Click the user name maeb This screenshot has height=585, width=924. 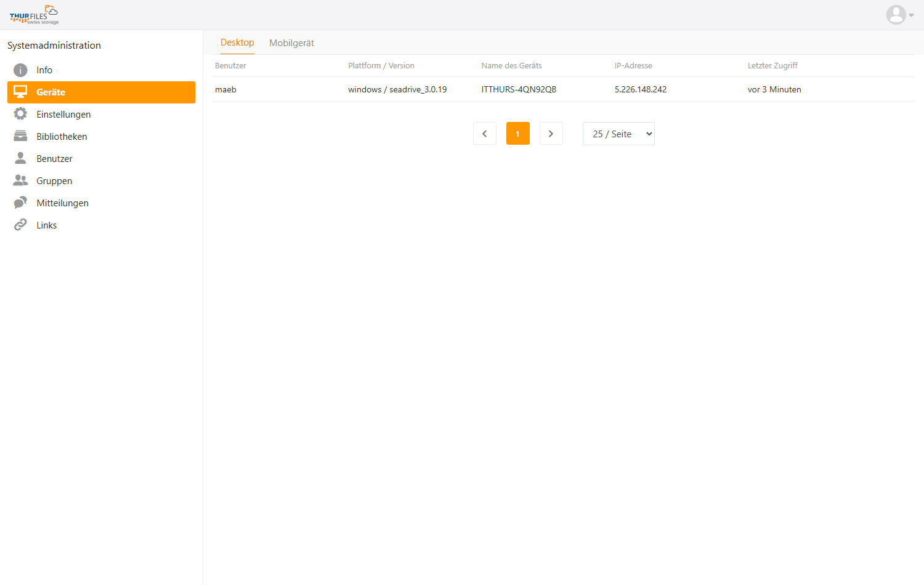coord(225,89)
